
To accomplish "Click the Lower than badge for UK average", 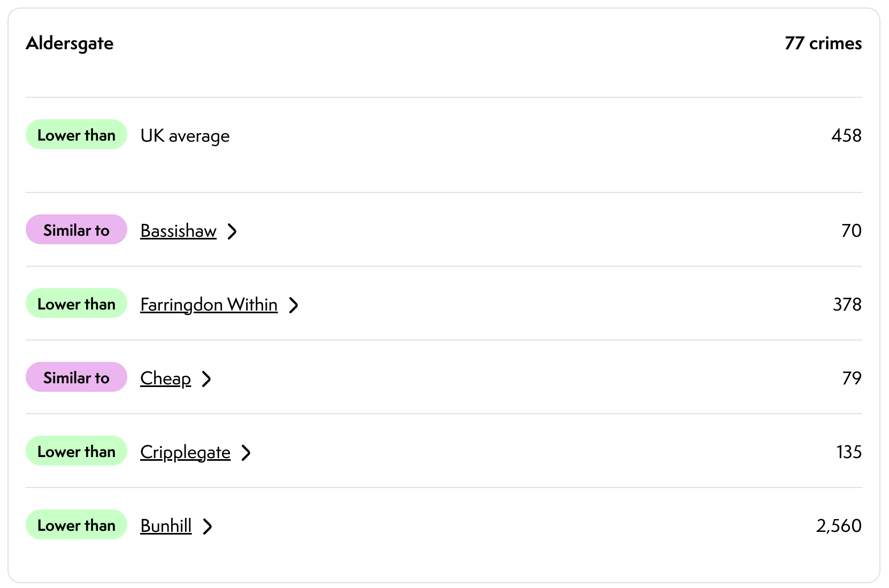I will 76,135.
